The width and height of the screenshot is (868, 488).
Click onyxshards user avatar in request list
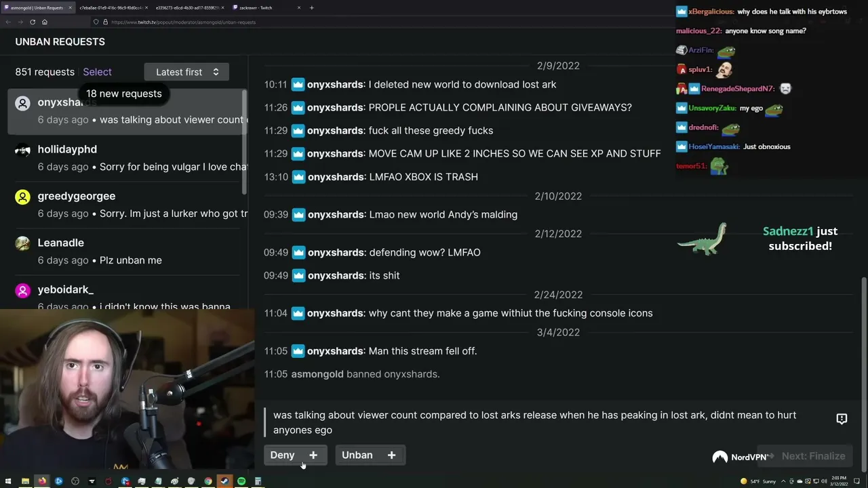[23, 103]
